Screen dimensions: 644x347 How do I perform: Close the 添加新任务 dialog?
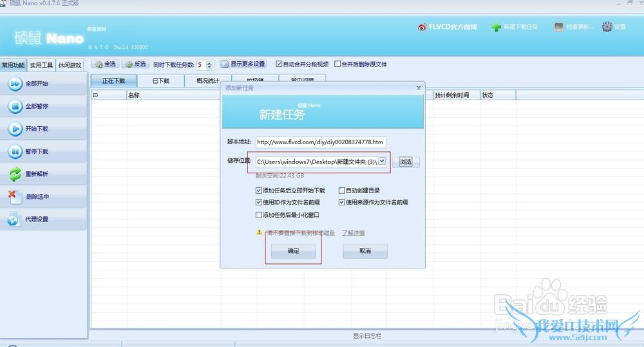(x=419, y=88)
